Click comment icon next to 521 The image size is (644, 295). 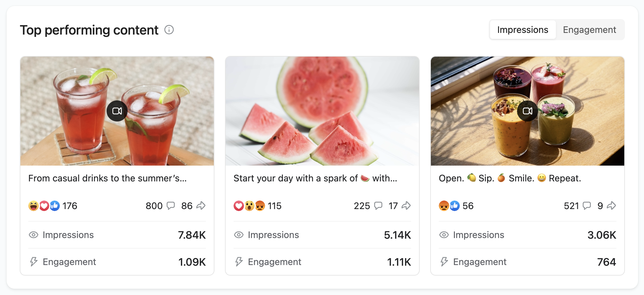tap(586, 206)
